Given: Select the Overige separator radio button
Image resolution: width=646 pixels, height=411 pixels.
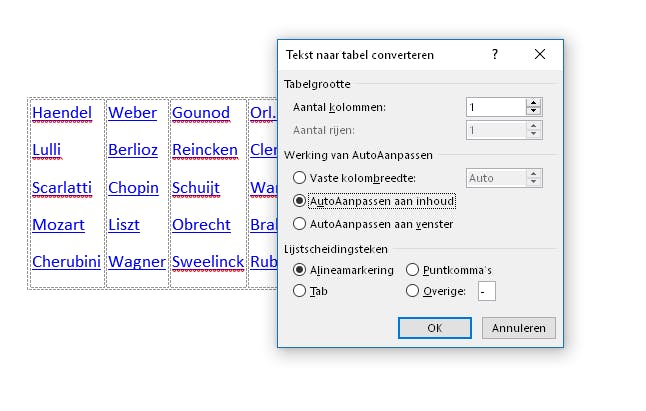Looking at the screenshot, I should (413, 291).
